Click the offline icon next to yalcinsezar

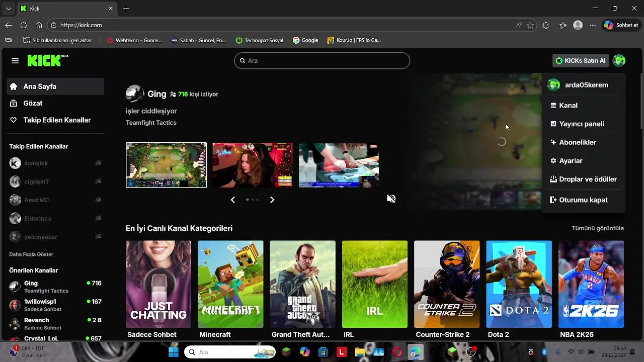pos(98,237)
